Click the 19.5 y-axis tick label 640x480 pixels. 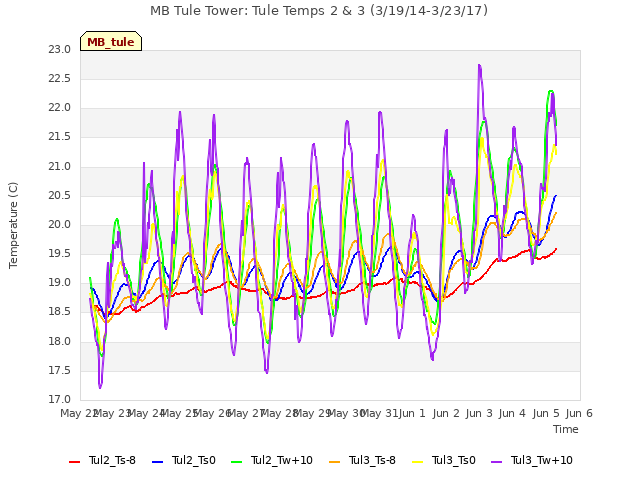60,254
